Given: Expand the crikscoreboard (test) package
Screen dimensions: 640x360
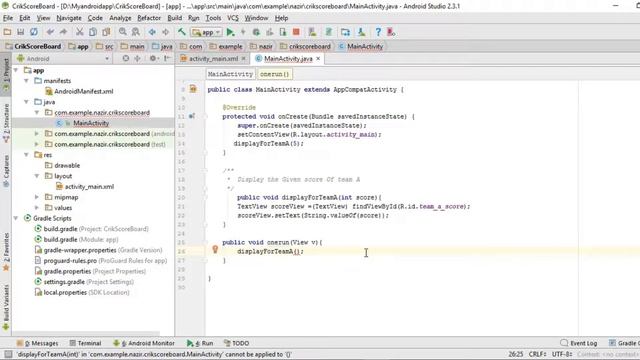Looking at the screenshot, I should 37,144.
